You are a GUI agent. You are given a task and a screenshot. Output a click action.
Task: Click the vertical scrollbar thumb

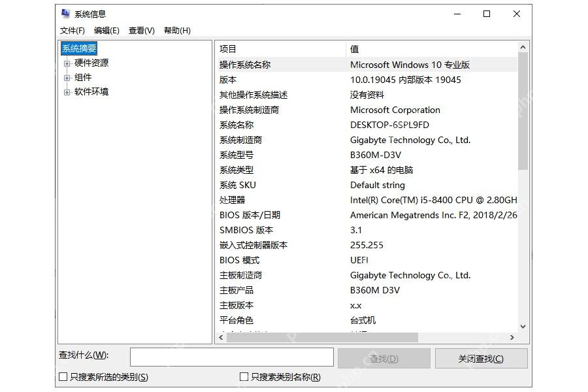pyautogui.click(x=523, y=111)
